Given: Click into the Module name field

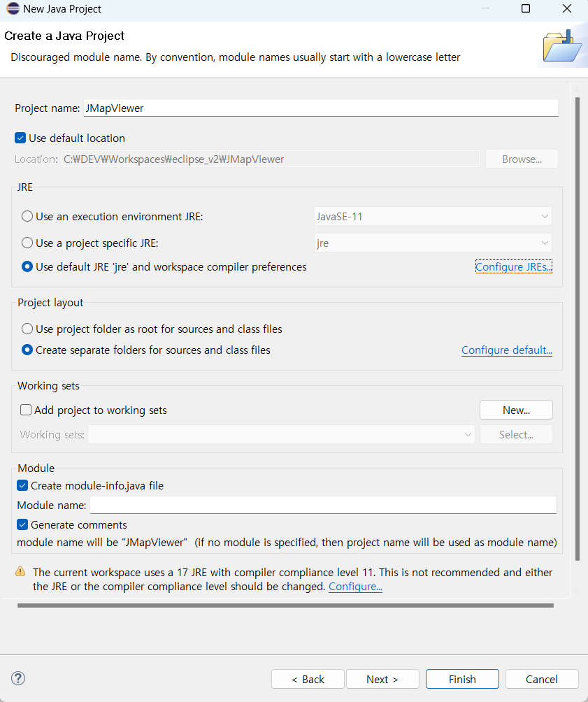Looking at the screenshot, I should coord(323,505).
